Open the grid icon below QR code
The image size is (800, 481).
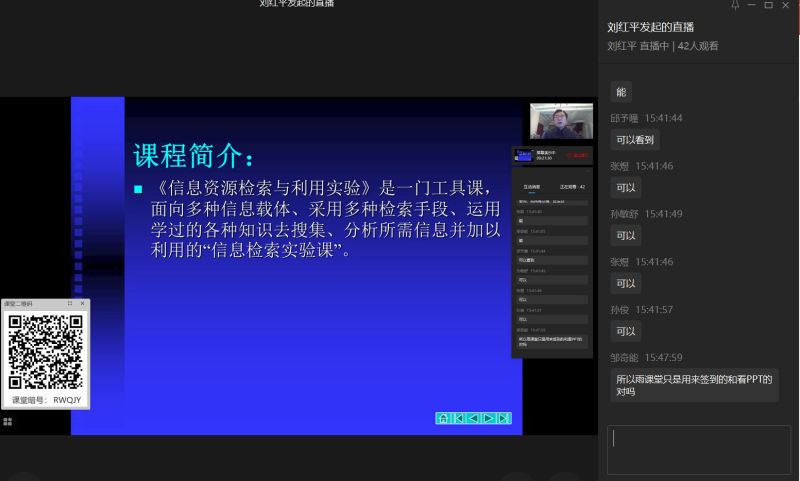click(8, 422)
